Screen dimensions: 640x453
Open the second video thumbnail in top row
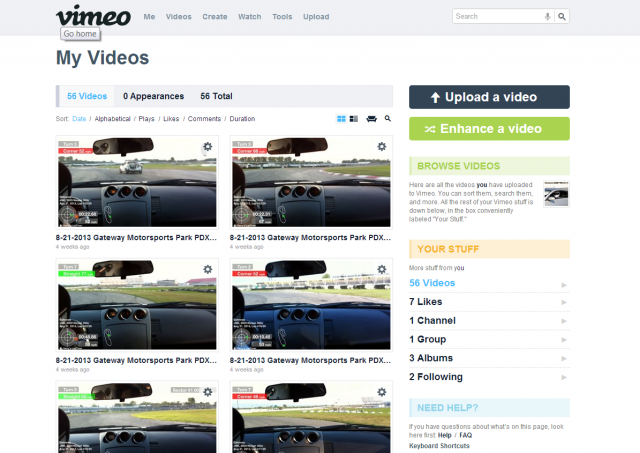click(311, 182)
